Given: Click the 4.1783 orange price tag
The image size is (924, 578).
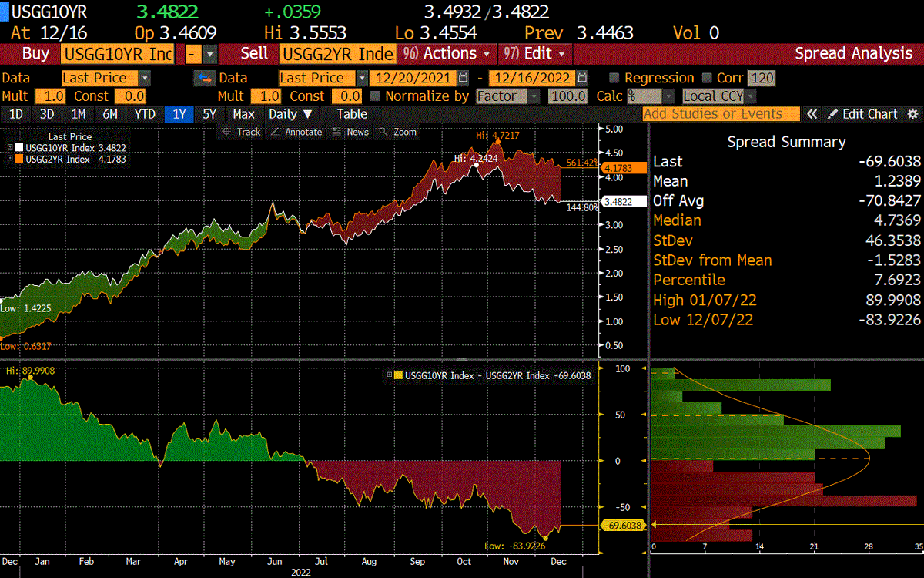Looking at the screenshot, I should pos(624,168).
